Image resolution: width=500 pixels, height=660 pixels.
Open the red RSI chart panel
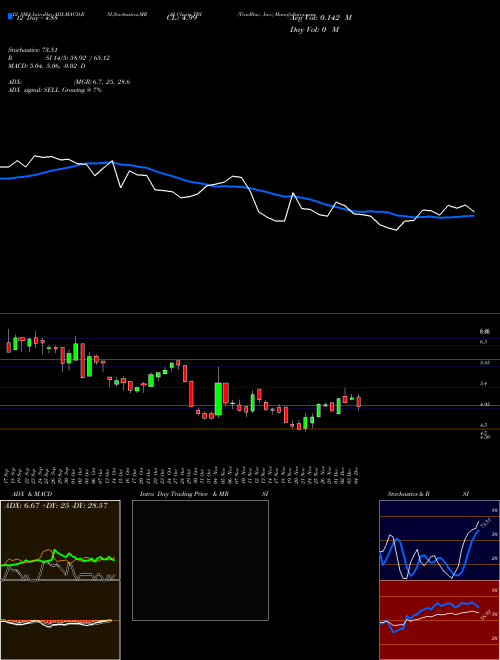pyautogui.click(x=439, y=620)
